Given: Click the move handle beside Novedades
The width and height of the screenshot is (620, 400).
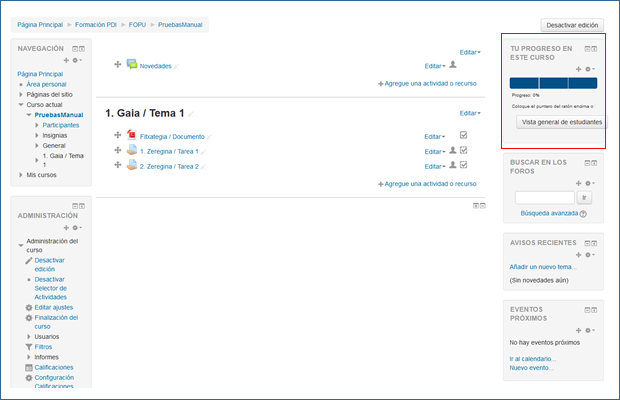Looking at the screenshot, I should click(x=118, y=65).
